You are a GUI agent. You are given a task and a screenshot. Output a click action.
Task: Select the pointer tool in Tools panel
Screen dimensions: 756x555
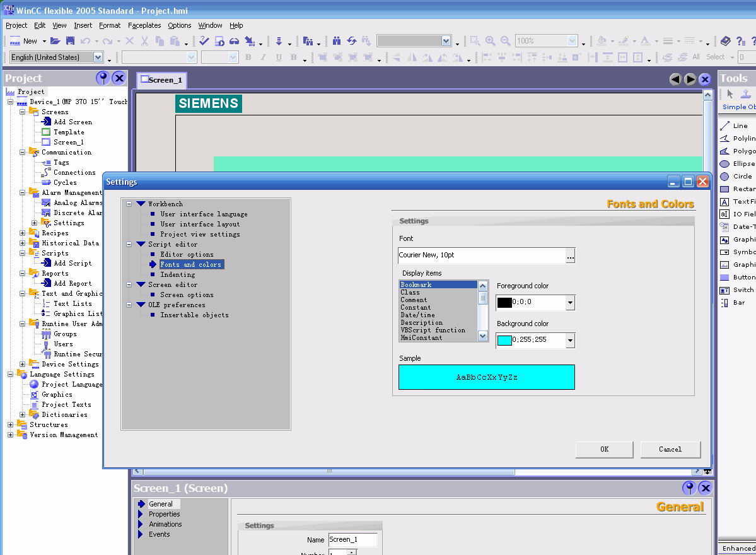730,93
